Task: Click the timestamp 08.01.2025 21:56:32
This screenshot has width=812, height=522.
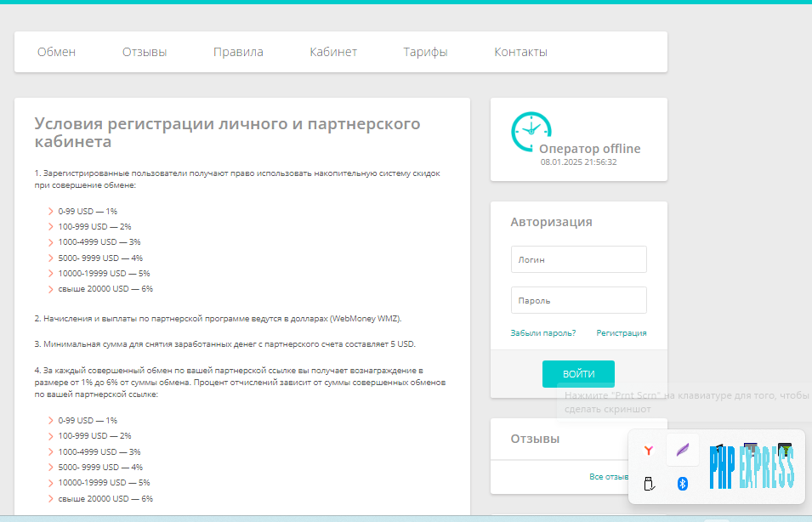Action: click(578, 162)
